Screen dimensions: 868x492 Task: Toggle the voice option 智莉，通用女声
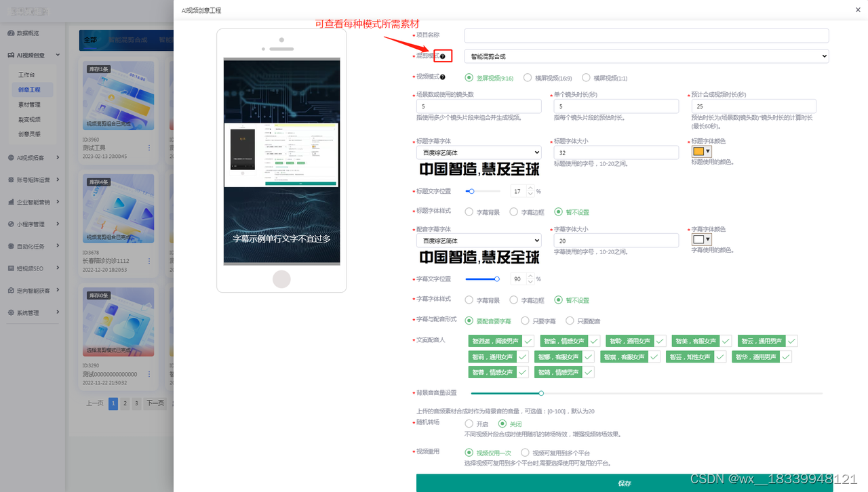tap(500, 356)
